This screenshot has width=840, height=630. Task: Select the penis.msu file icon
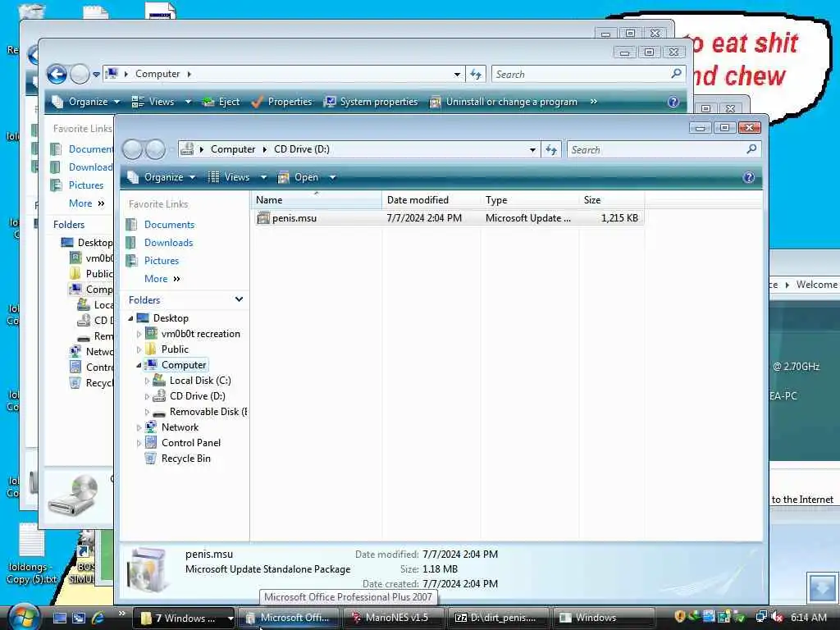click(x=263, y=218)
